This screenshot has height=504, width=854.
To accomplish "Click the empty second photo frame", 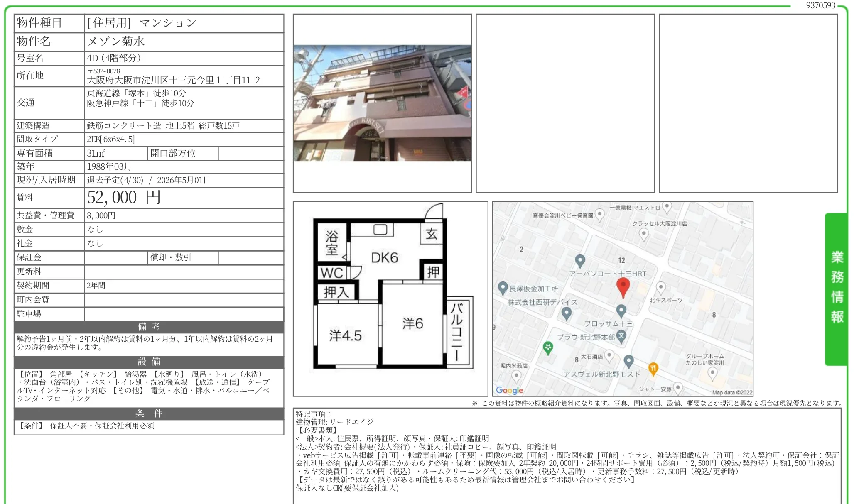I will click(x=565, y=103).
